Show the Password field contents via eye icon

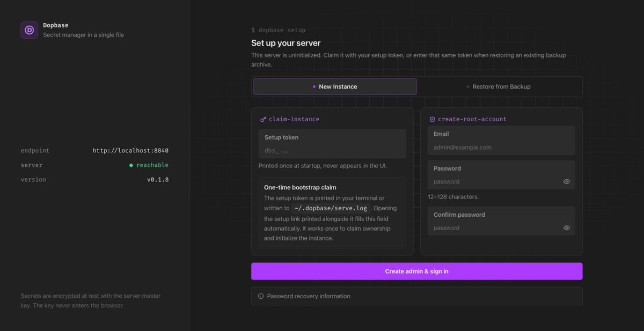(567, 181)
